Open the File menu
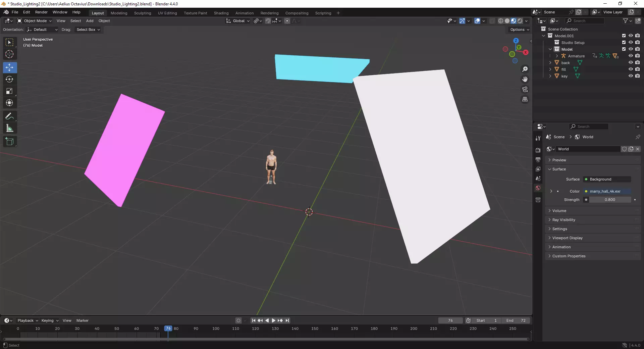This screenshot has height=349, width=644. coord(15,12)
